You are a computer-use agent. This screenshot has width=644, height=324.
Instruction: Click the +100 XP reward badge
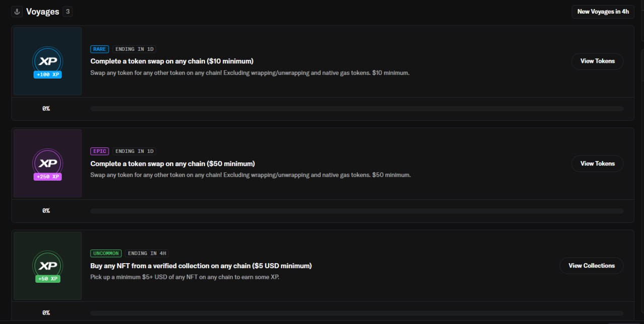48,74
